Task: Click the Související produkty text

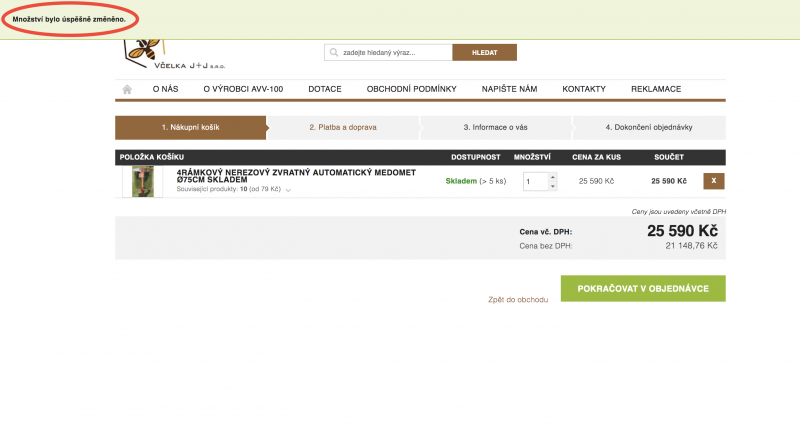Action: click(x=229, y=189)
